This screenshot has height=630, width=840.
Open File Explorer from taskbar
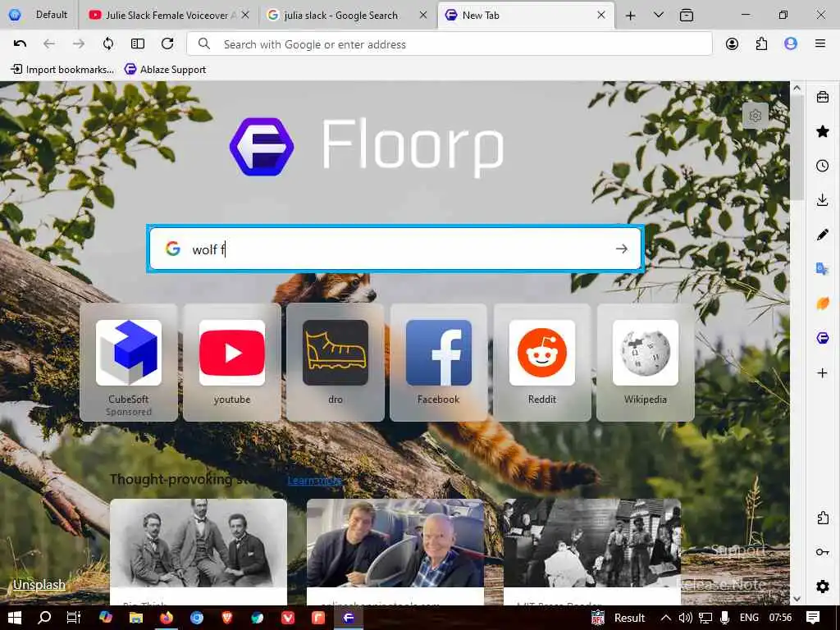click(136, 618)
